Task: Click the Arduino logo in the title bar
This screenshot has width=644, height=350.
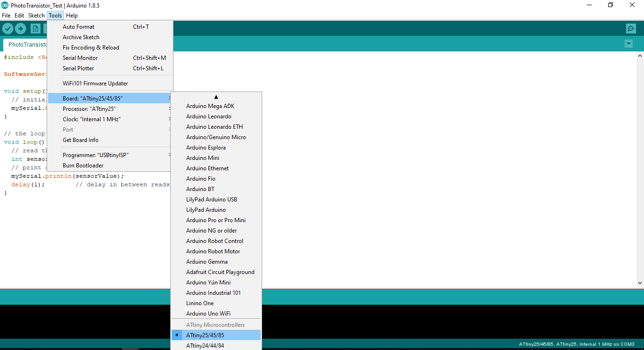Action: 5,5
